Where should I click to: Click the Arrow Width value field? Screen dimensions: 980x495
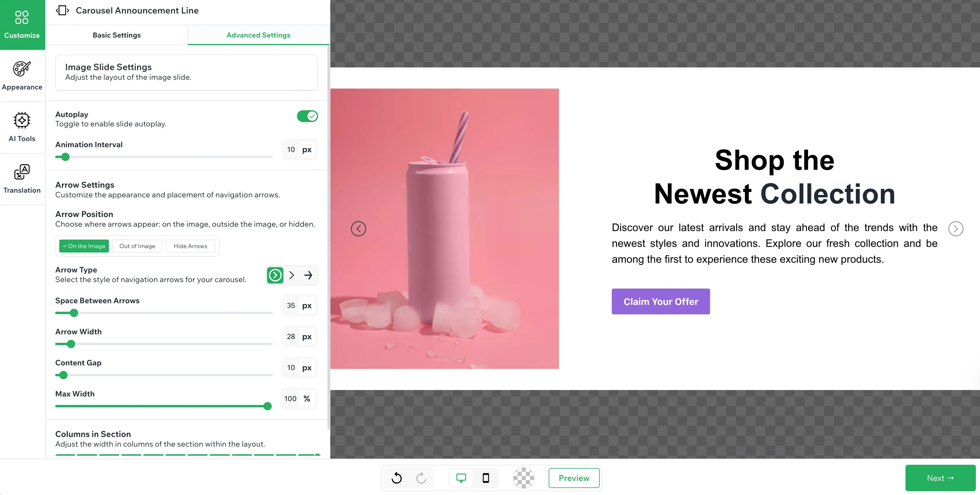pyautogui.click(x=291, y=336)
